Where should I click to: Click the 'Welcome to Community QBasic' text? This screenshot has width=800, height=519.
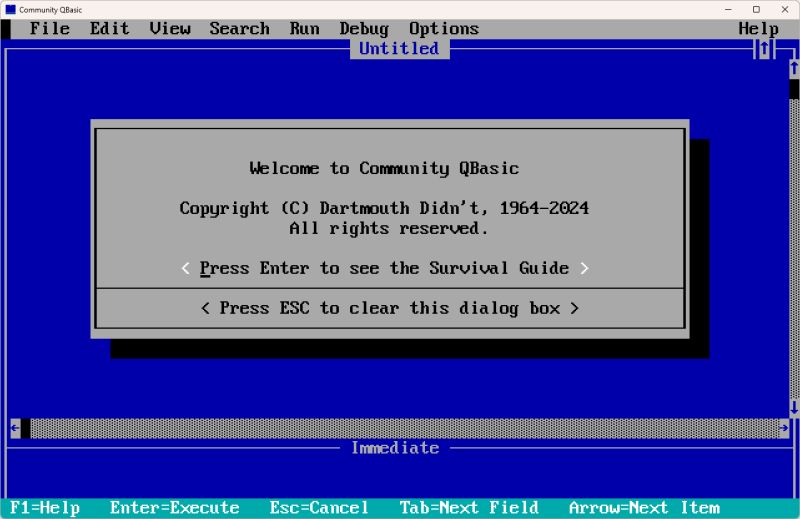tap(384, 168)
